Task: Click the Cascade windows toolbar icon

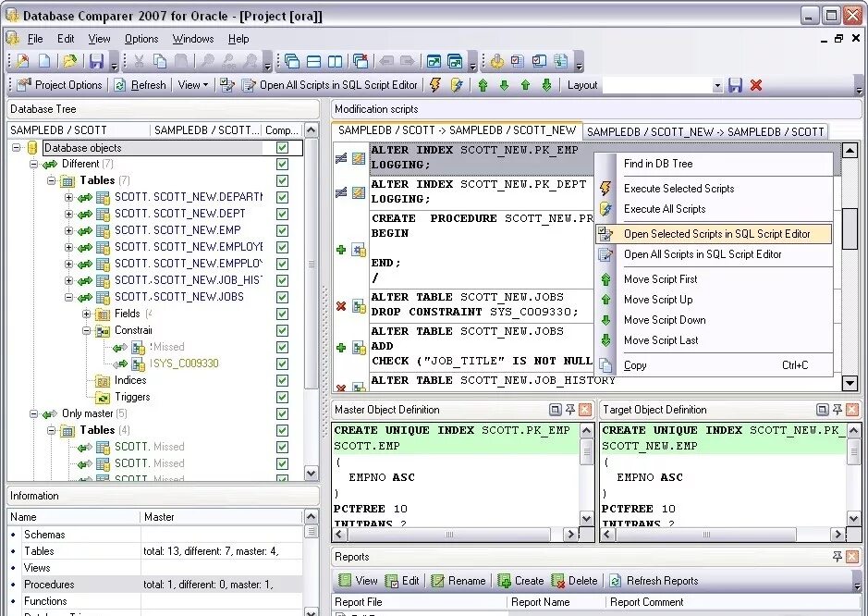Action: (292, 61)
